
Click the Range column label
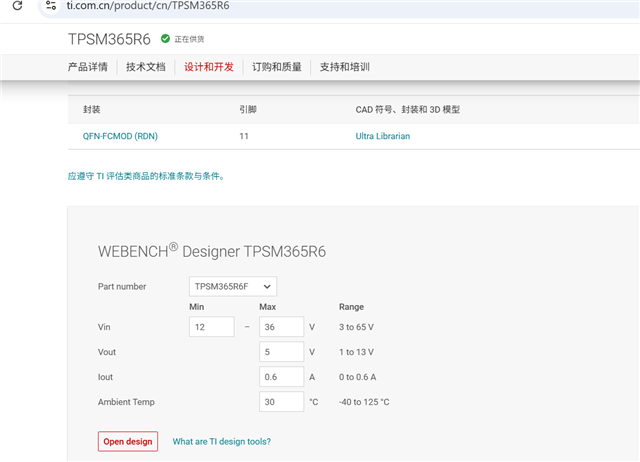point(351,307)
